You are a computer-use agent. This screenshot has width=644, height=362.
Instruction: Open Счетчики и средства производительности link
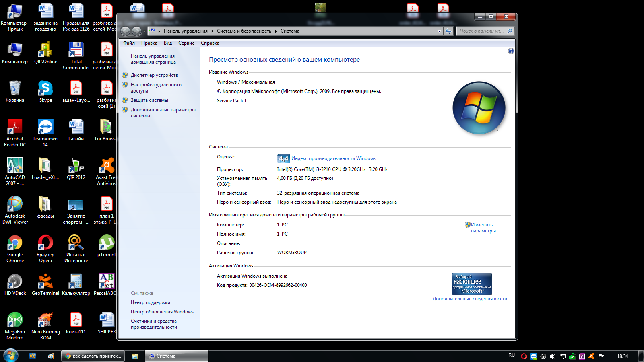coord(154,324)
